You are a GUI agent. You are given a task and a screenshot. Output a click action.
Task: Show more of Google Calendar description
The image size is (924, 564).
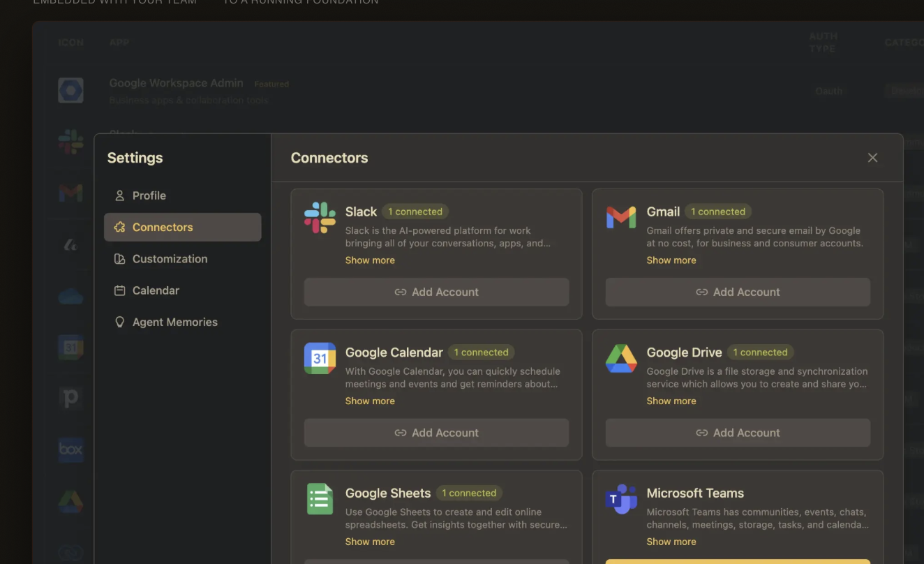(x=370, y=401)
